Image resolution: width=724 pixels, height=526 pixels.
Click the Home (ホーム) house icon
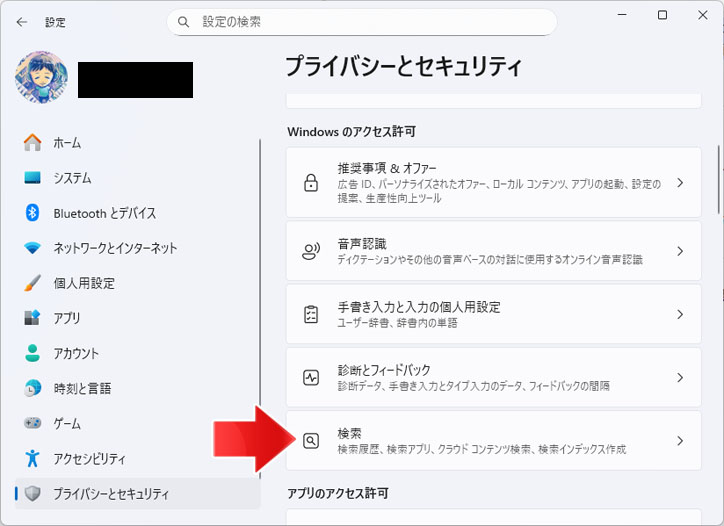[33, 143]
